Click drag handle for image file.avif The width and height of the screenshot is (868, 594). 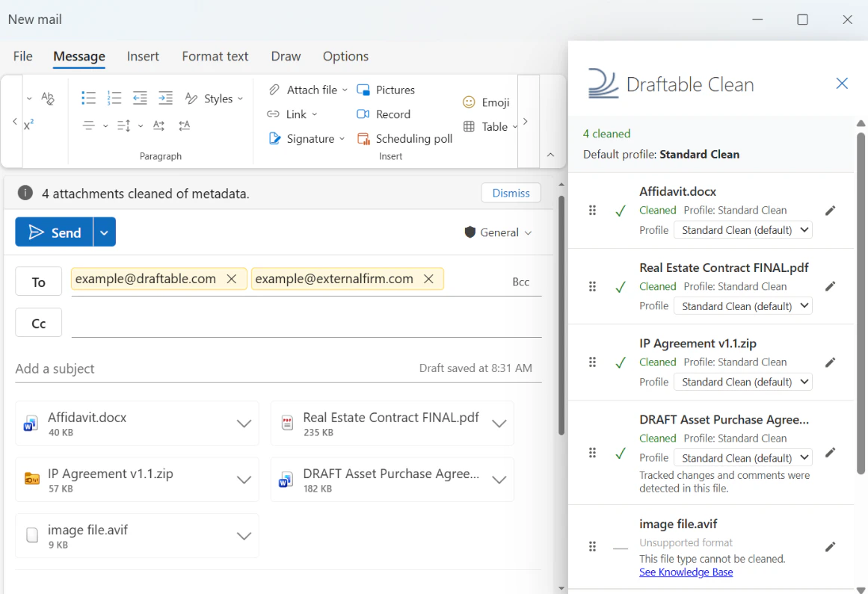[592, 546]
